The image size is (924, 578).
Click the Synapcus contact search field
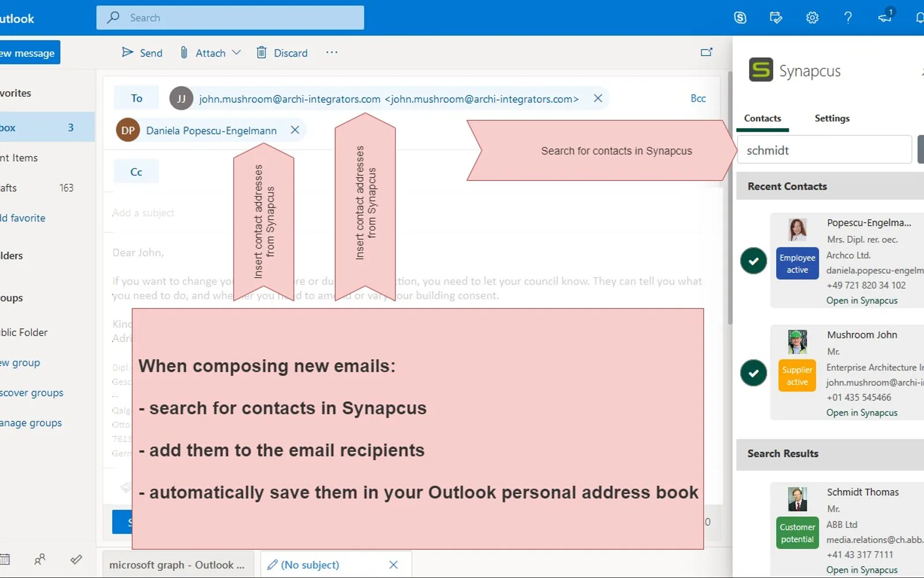824,150
